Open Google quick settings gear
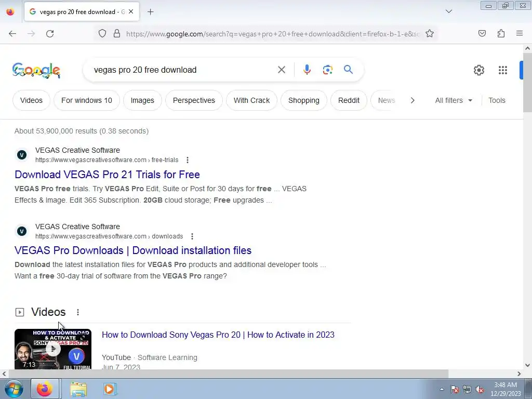This screenshot has width=532, height=399. click(478, 70)
